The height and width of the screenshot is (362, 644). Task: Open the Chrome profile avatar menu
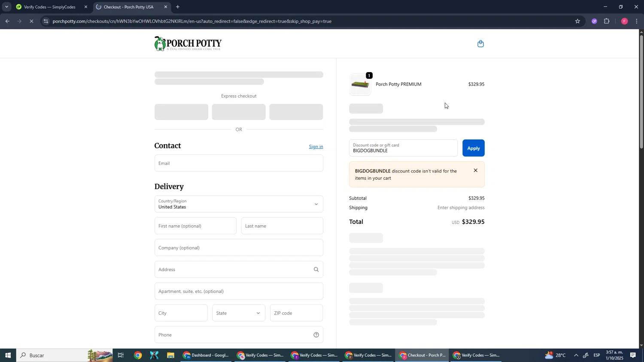(x=624, y=21)
